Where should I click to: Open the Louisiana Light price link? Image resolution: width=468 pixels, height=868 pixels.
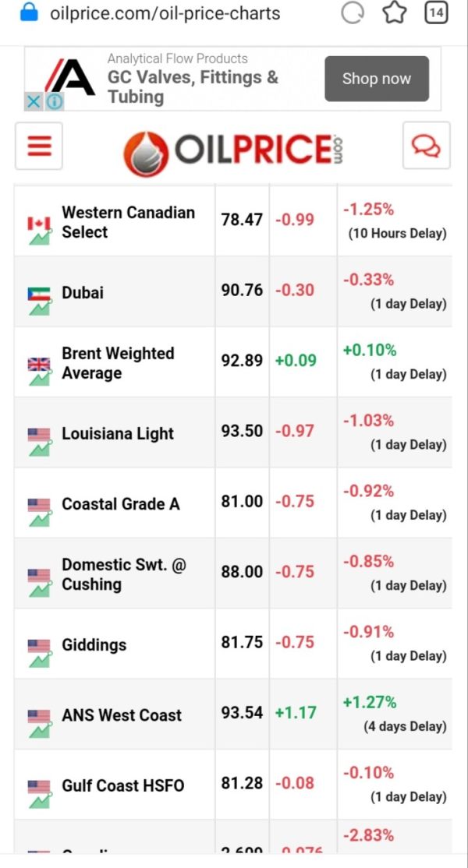(x=118, y=434)
